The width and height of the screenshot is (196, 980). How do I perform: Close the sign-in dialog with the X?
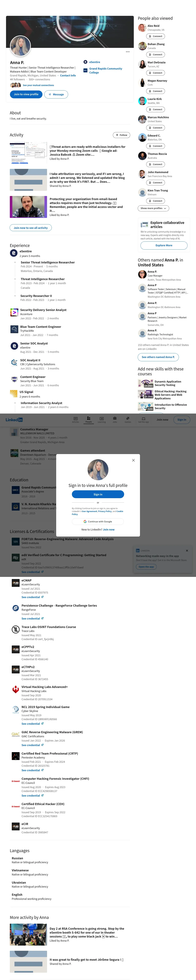coord(133,460)
